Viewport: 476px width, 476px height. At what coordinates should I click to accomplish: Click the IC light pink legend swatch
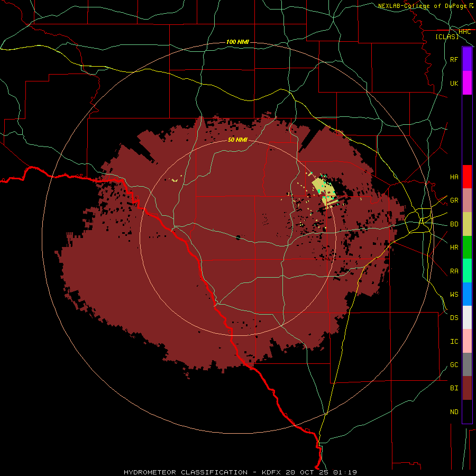(x=467, y=341)
